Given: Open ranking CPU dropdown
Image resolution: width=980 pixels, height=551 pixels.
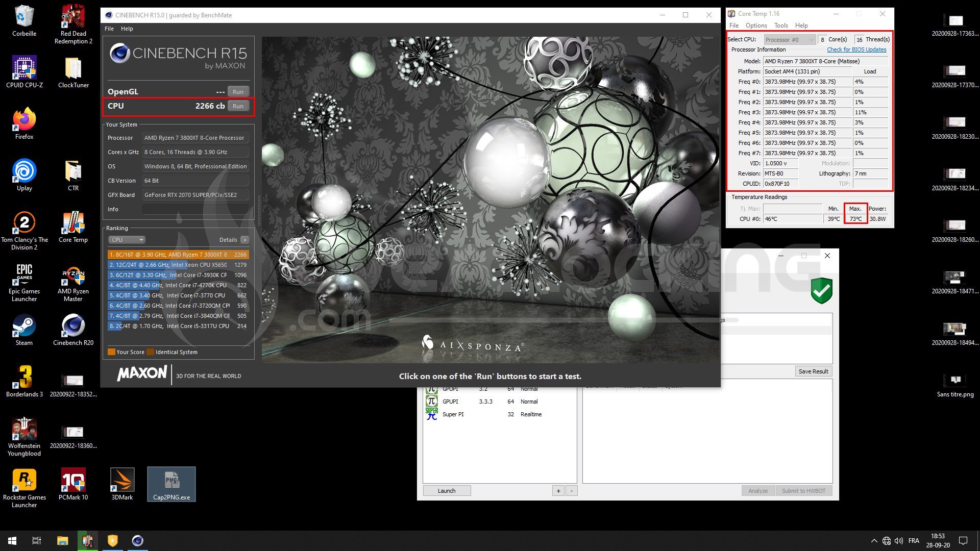Looking at the screenshot, I should [x=127, y=240].
